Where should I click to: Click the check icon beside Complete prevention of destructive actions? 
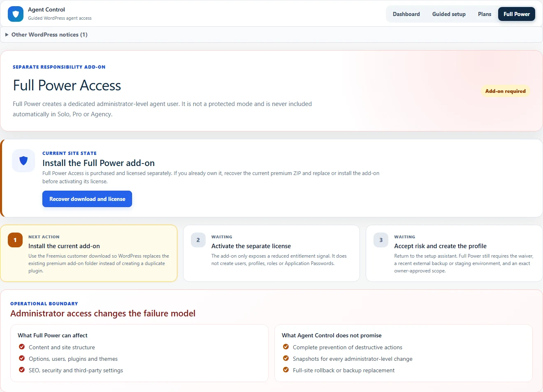coord(286,347)
